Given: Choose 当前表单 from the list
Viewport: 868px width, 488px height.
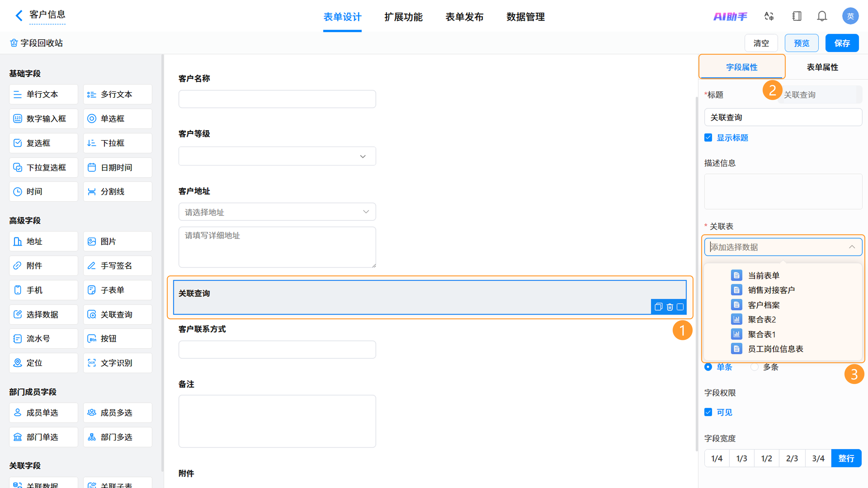Looking at the screenshot, I should (764, 276).
